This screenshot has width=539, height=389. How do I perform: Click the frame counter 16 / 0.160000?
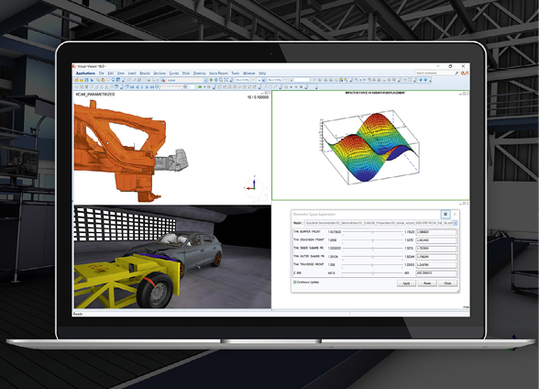coord(257,98)
